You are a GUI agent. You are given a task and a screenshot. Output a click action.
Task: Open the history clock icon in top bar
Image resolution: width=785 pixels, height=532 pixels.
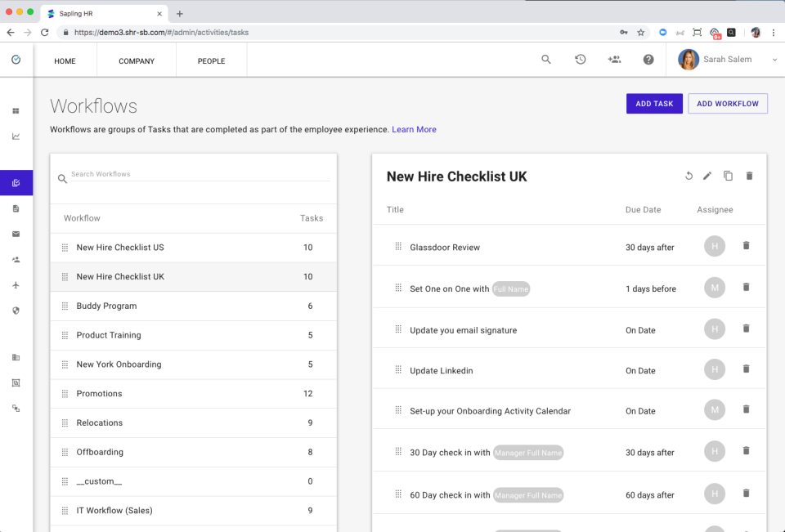click(x=580, y=59)
